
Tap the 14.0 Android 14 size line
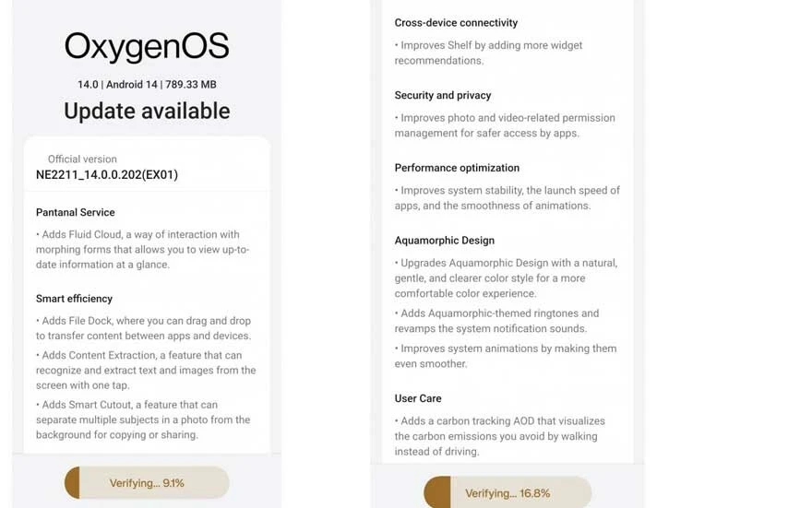(x=147, y=84)
